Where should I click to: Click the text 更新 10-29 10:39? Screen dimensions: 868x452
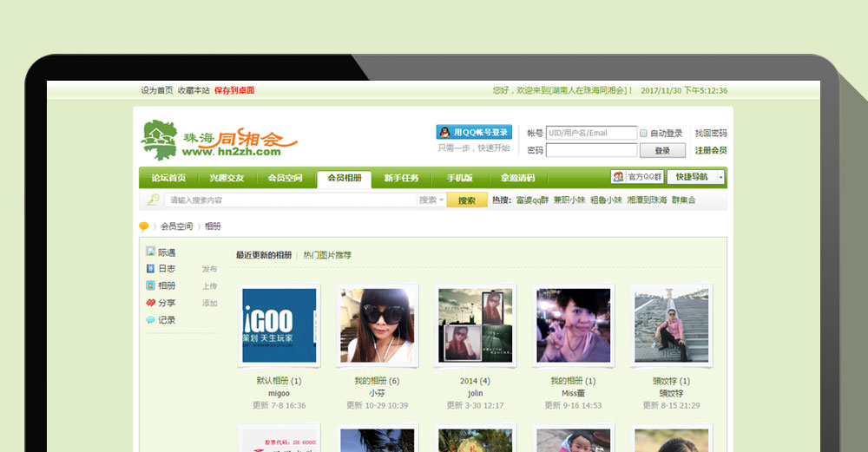pos(377,405)
